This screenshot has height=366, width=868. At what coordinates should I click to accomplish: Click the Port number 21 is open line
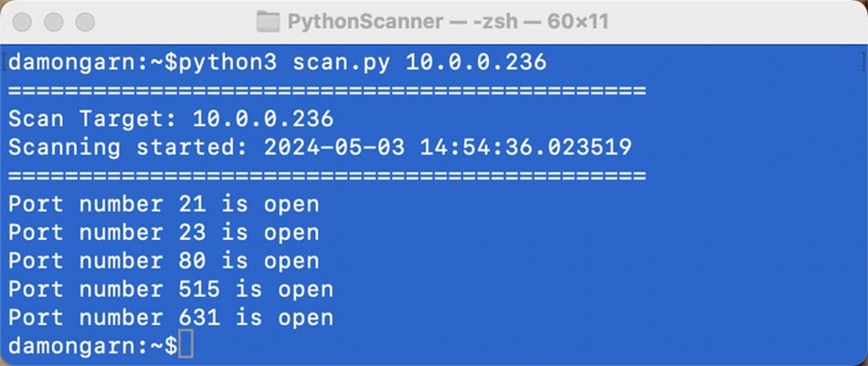click(164, 204)
